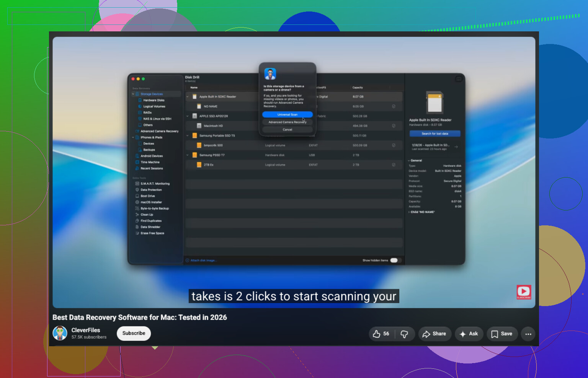Collapse Samsung Portable SSD T5 row
Viewport: 588px width, 378px height.
[x=188, y=135]
